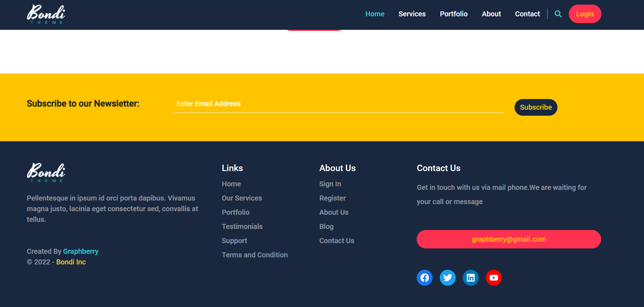Open the Twitter social icon
This screenshot has width=644, height=307.
click(x=448, y=278)
